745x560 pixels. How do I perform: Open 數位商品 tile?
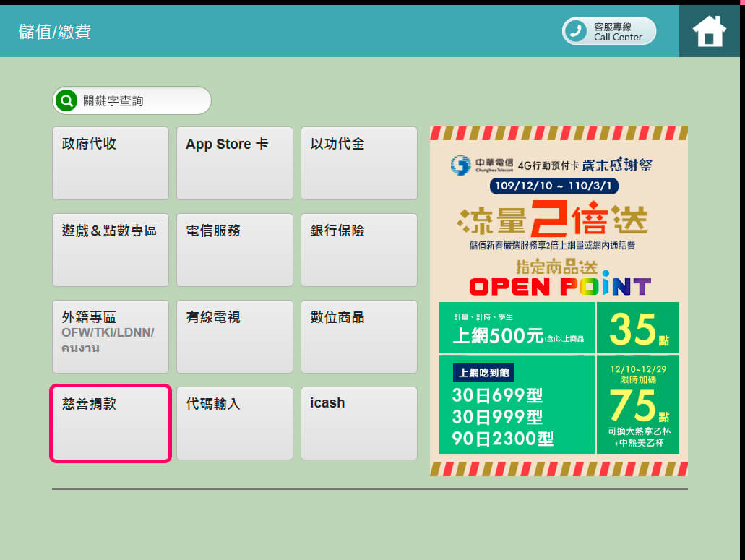coord(358,337)
